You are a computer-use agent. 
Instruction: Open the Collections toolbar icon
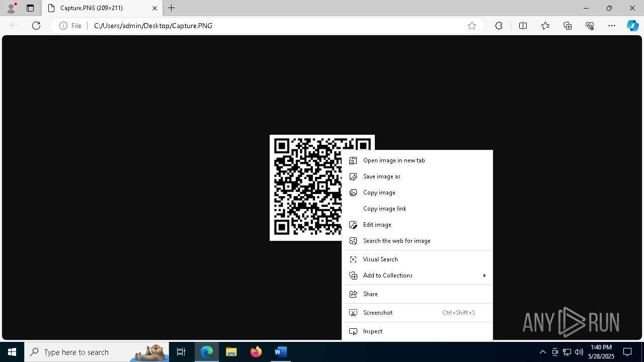tap(568, 26)
